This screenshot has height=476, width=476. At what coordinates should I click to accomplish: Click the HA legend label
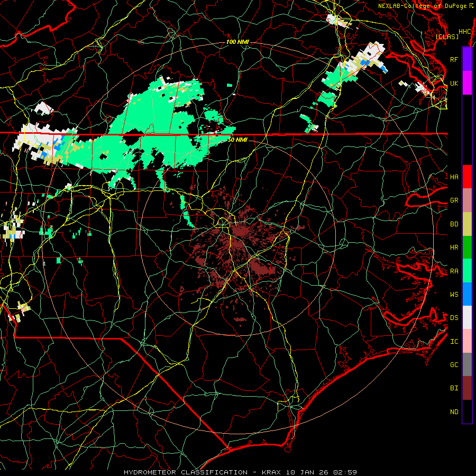pyautogui.click(x=454, y=177)
